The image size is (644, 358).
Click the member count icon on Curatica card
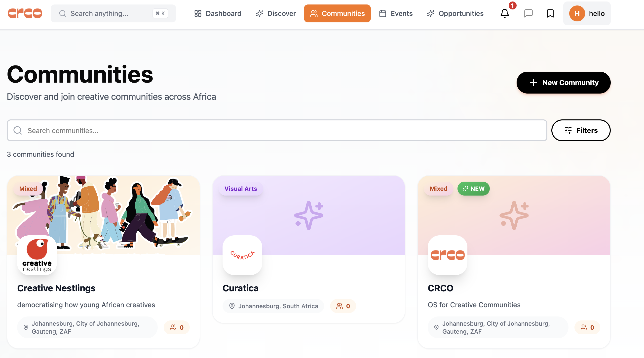(339, 306)
